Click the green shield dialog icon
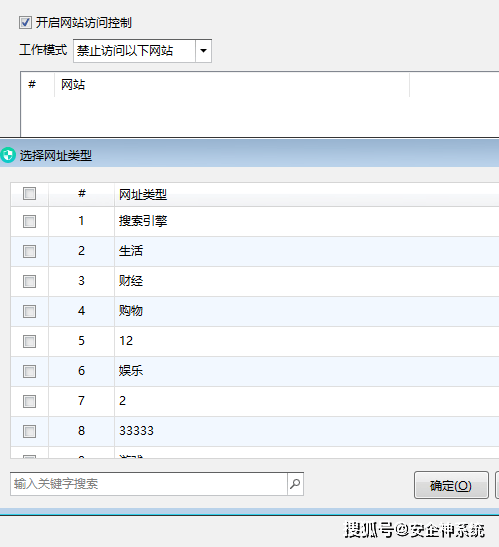This screenshot has height=547, width=499. [8, 155]
